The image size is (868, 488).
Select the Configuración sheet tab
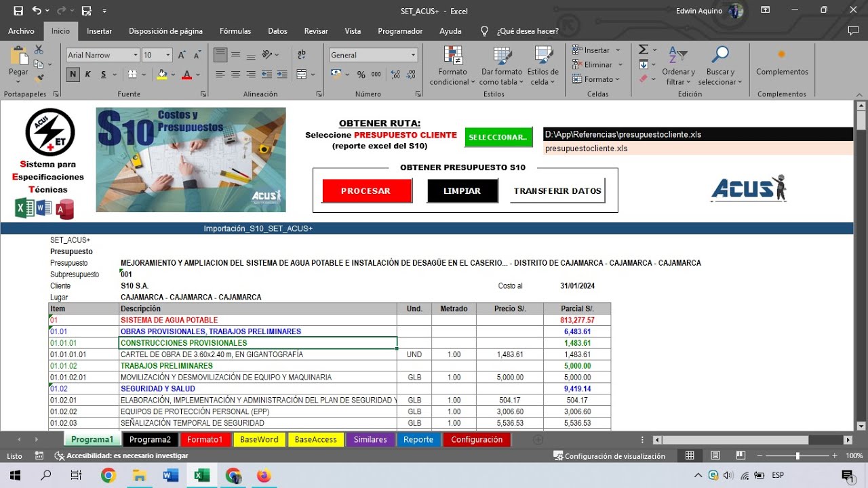coord(477,439)
